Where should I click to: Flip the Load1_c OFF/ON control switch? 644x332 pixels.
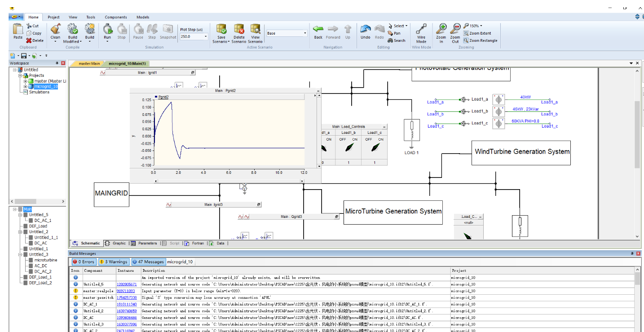coord(375,147)
